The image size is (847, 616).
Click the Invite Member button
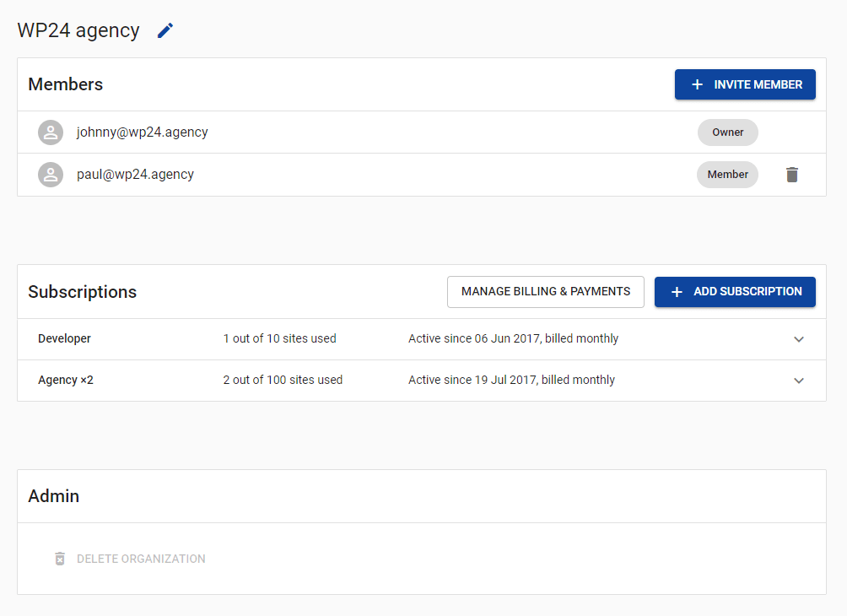[745, 84]
